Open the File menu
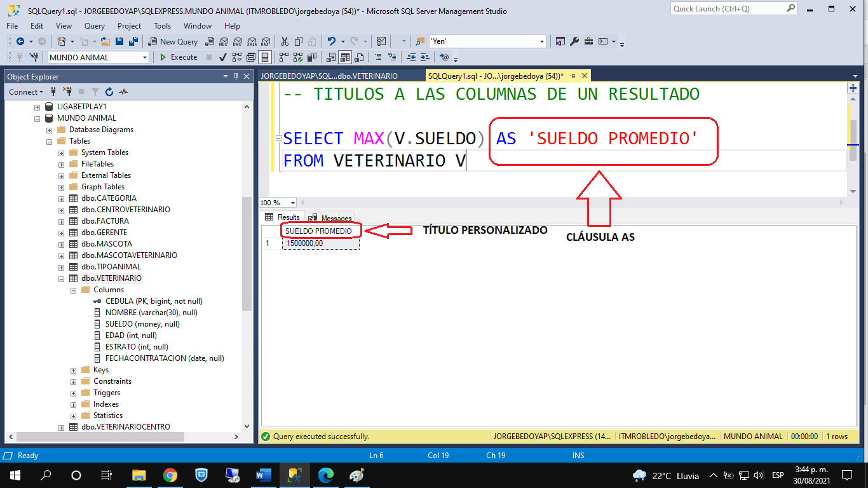 12,26
